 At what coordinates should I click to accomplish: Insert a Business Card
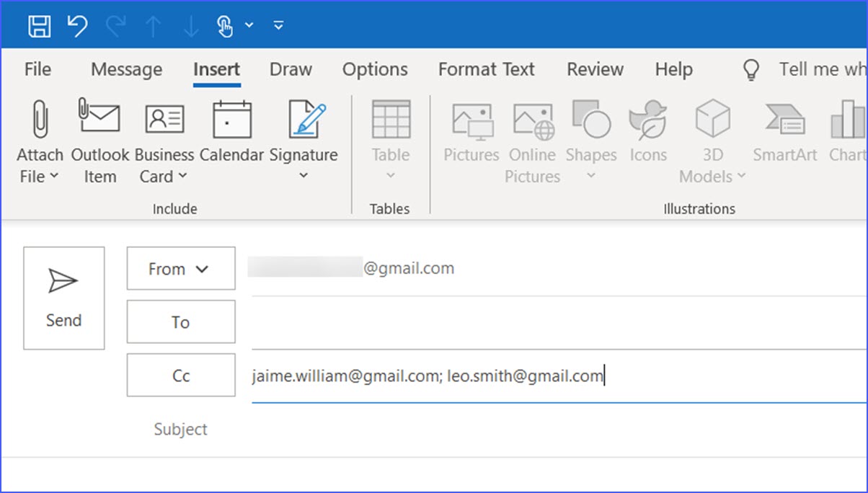[164, 141]
